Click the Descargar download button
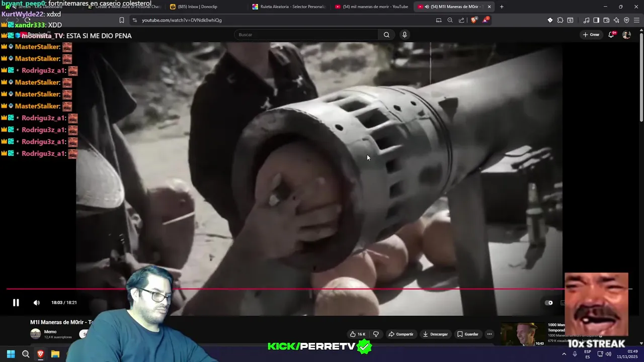 point(435,334)
